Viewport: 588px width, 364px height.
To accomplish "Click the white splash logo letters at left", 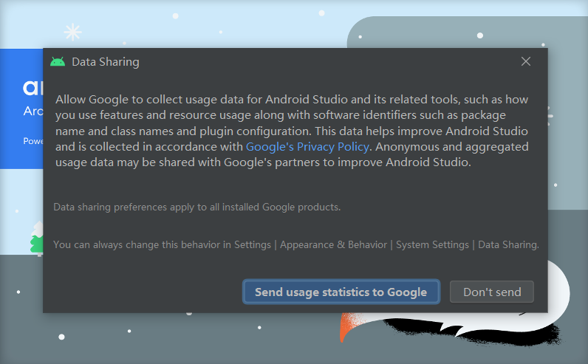I will pyautogui.click(x=33, y=88).
